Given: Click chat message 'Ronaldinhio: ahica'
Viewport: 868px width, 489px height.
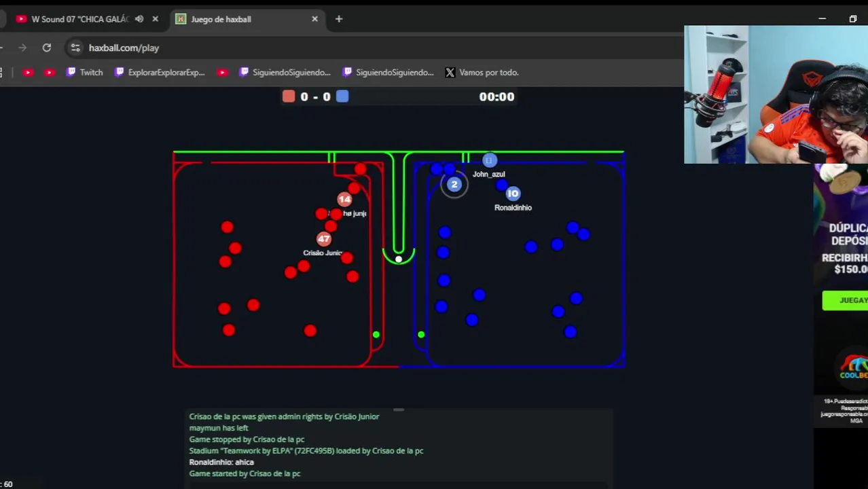Looking at the screenshot, I should point(221,462).
